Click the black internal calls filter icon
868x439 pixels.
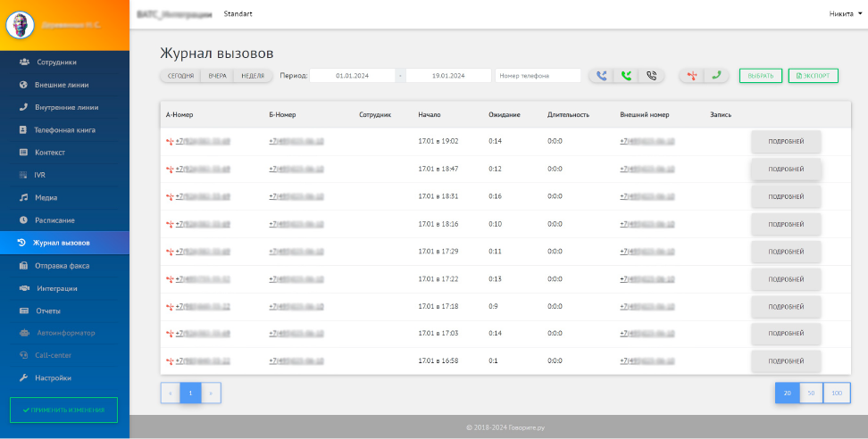651,76
